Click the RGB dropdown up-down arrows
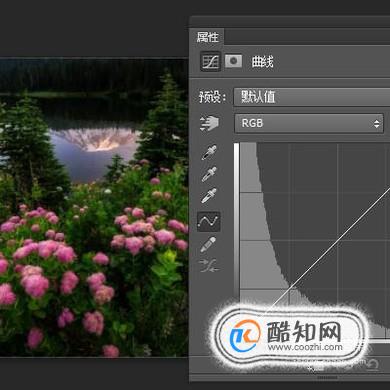 pos(376,124)
